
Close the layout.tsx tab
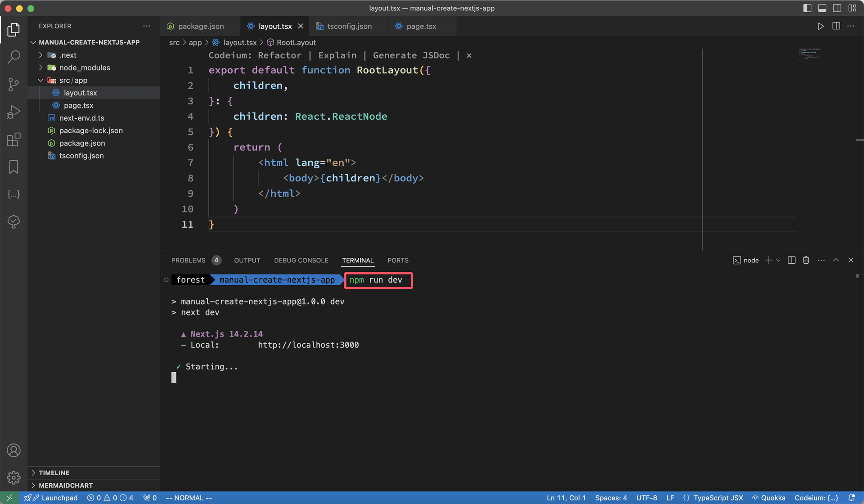[x=301, y=26]
